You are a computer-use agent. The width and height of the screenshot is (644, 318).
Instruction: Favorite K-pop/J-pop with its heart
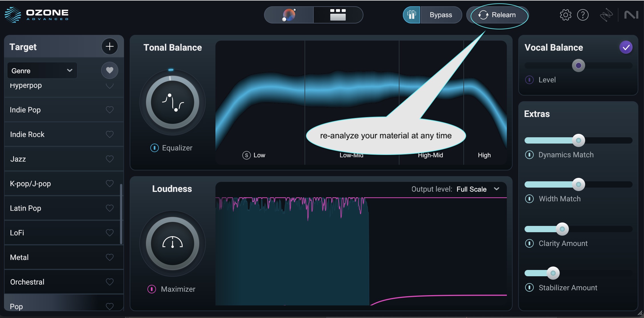(x=110, y=184)
